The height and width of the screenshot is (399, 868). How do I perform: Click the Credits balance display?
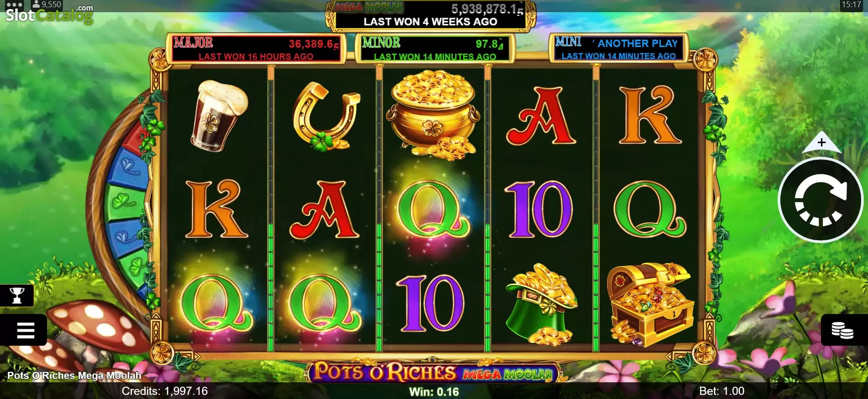coord(165,391)
